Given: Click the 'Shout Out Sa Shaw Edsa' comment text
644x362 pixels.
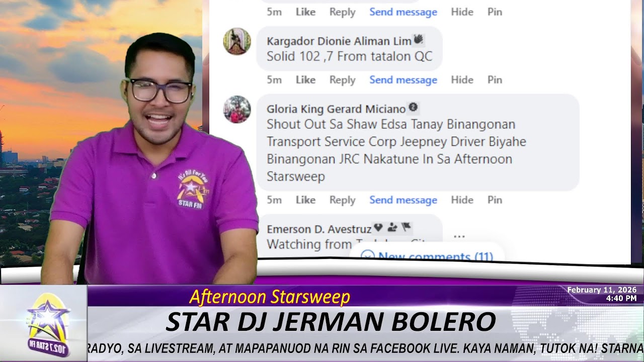Looking at the screenshot, I should point(396,150).
